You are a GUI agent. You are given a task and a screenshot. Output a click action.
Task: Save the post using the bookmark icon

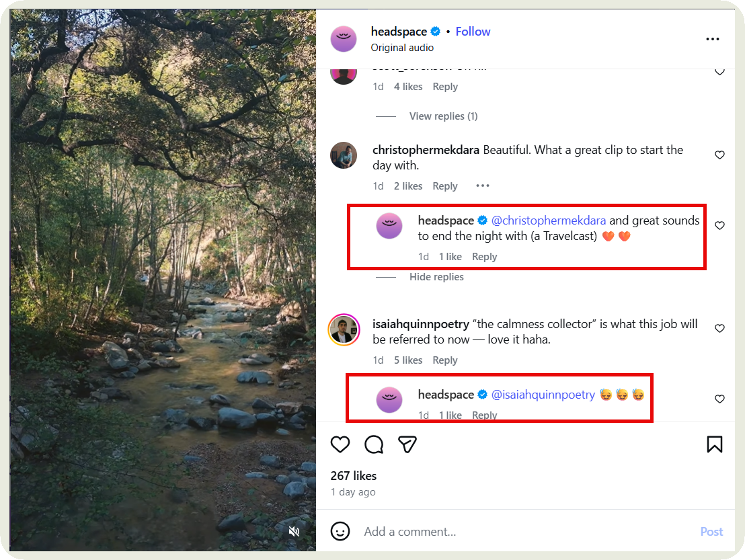click(x=714, y=444)
